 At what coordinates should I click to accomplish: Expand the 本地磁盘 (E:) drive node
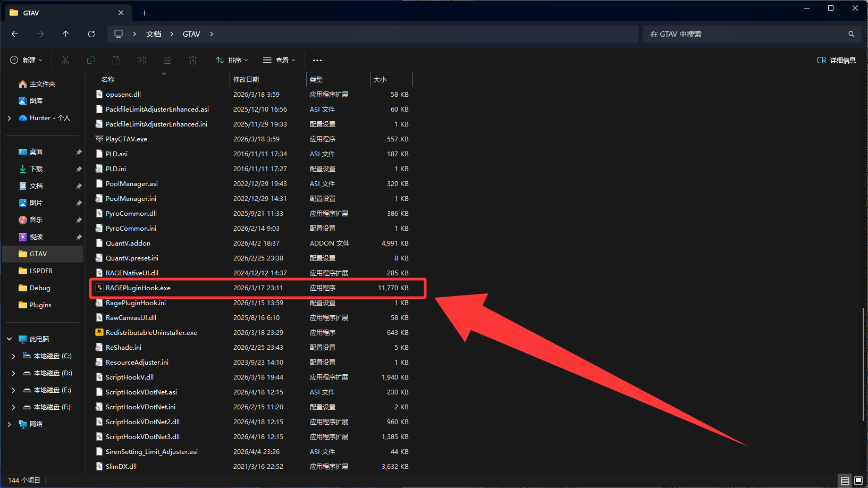click(x=14, y=390)
